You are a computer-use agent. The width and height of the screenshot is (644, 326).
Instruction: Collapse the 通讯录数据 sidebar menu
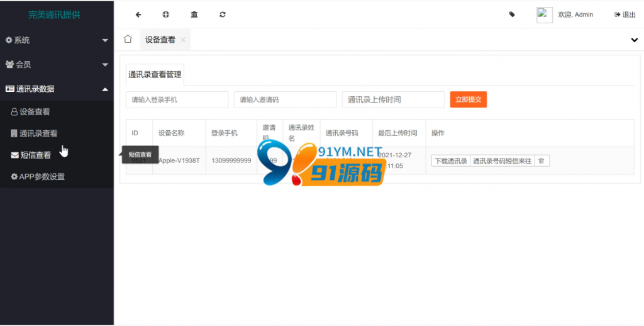click(x=57, y=89)
